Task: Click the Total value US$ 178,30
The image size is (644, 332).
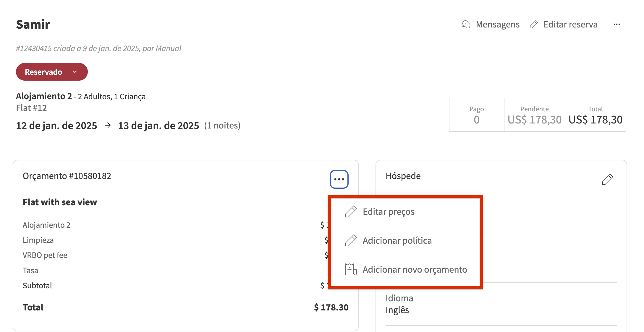Action: point(595,120)
